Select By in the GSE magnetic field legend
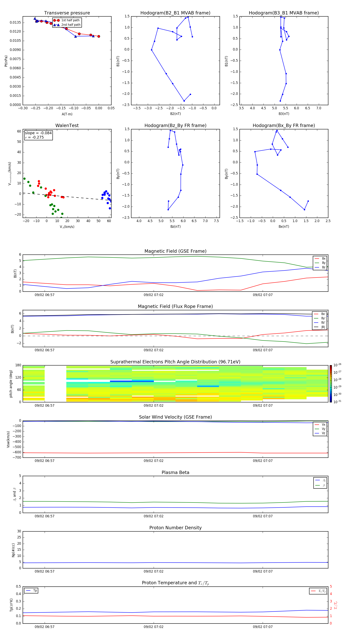Screen dimensions: 351x644 320,263
